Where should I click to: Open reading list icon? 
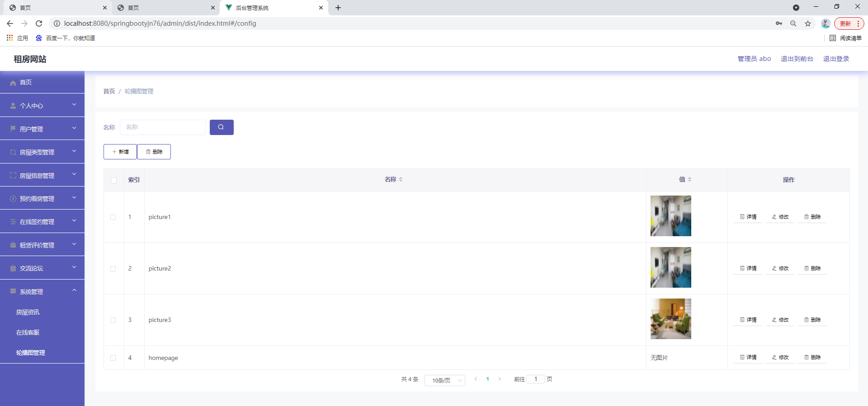pyautogui.click(x=833, y=38)
